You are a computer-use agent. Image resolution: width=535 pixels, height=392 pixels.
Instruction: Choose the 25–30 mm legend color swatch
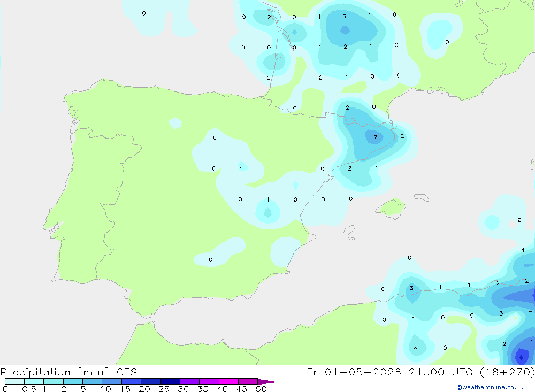(170, 381)
